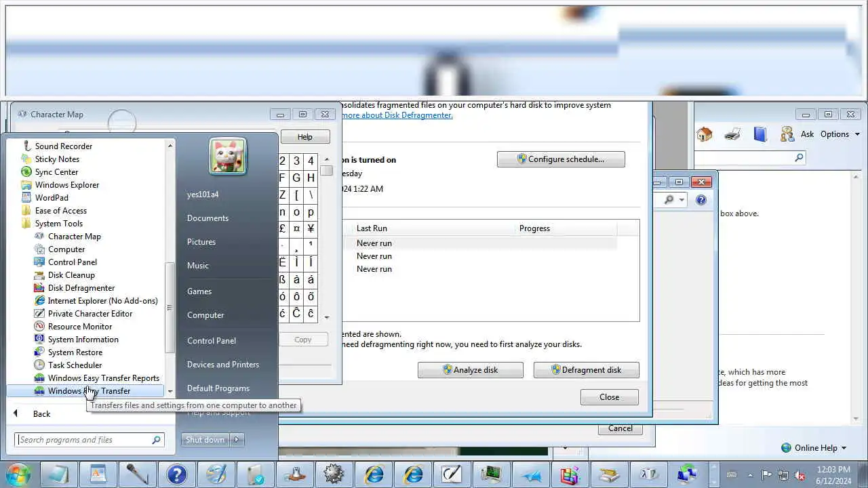Open the Shut down options arrow

coord(237,440)
